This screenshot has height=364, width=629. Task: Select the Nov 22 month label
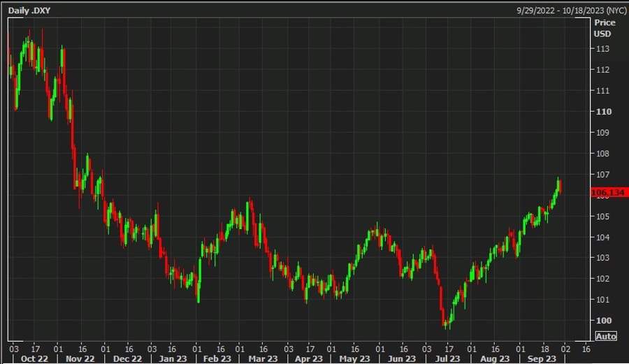80,358
